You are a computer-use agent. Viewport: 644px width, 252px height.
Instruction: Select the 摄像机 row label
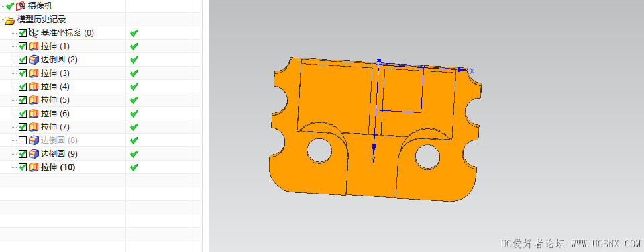[x=40, y=6]
